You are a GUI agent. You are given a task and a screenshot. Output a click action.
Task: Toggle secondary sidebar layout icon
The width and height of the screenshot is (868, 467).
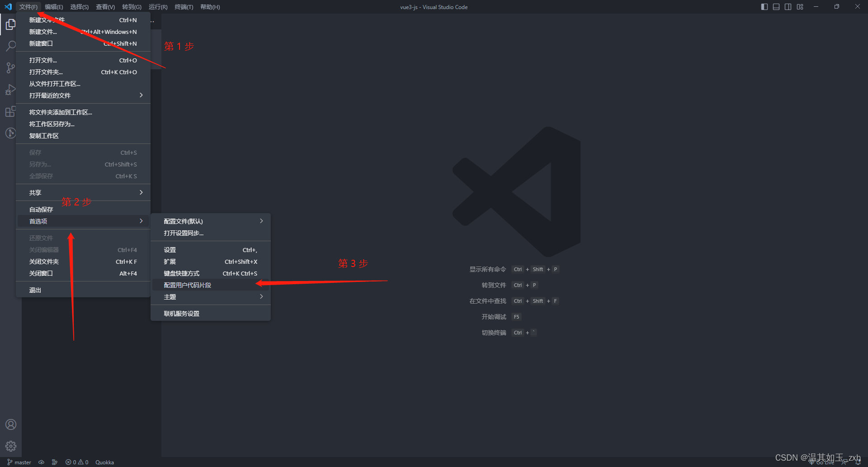pyautogui.click(x=788, y=7)
